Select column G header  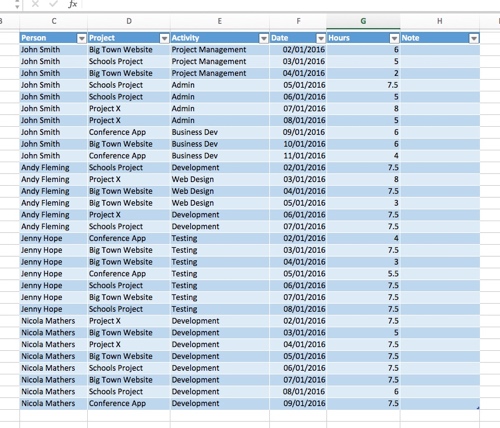[x=363, y=21]
